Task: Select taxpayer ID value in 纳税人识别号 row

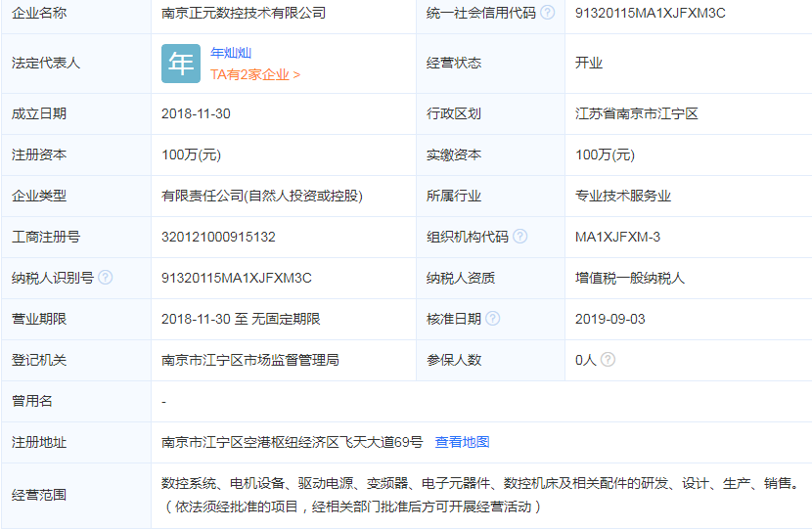Action: [x=237, y=278]
